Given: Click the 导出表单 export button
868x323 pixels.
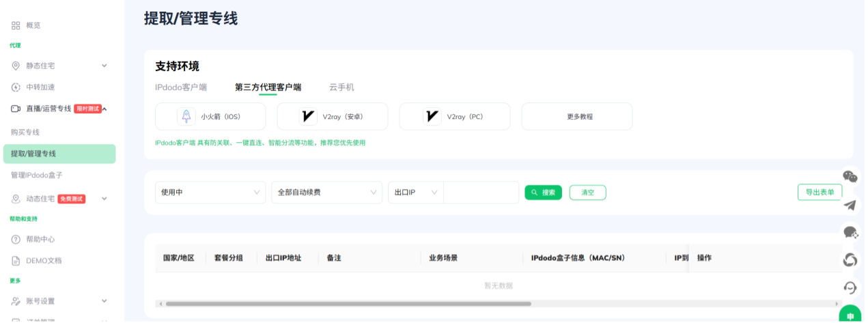Looking at the screenshot, I should [820, 192].
